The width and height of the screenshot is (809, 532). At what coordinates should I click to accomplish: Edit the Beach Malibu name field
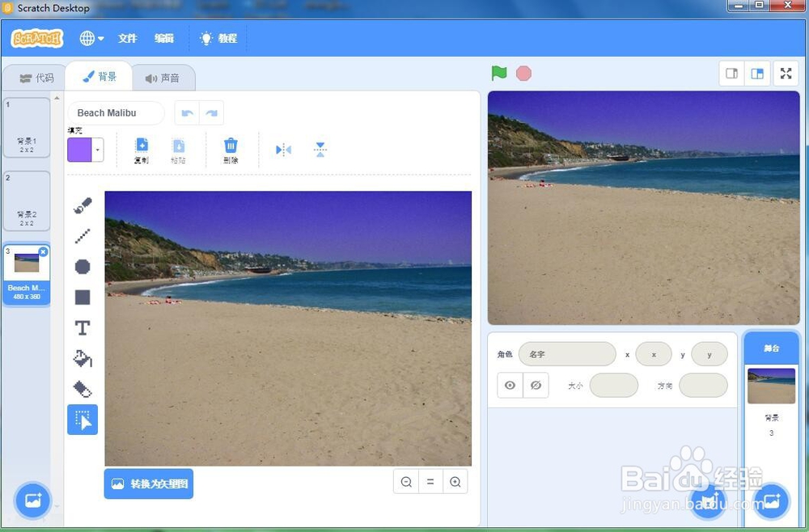pyautogui.click(x=116, y=113)
